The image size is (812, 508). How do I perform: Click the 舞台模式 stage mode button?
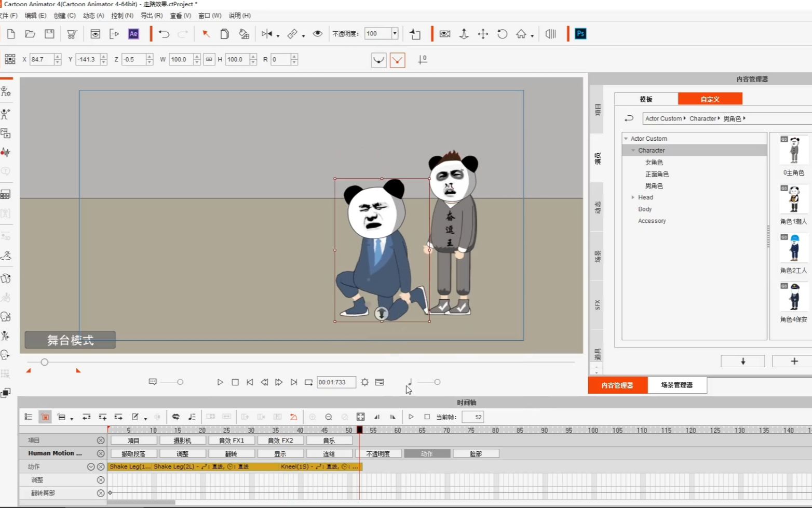[70, 340]
